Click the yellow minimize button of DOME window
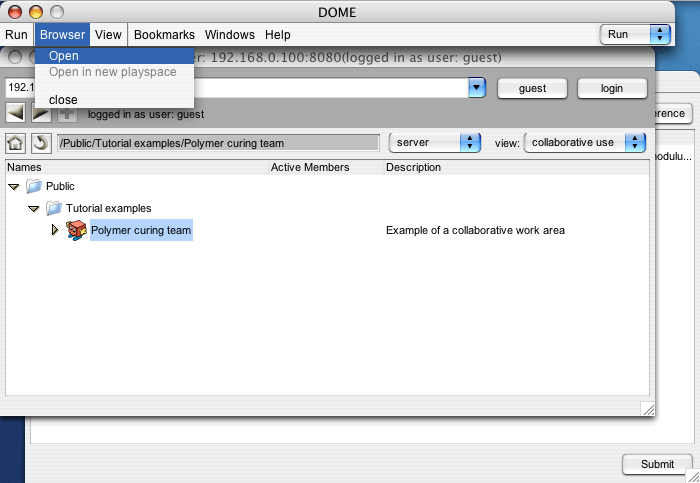This screenshot has height=483, width=700. point(36,12)
